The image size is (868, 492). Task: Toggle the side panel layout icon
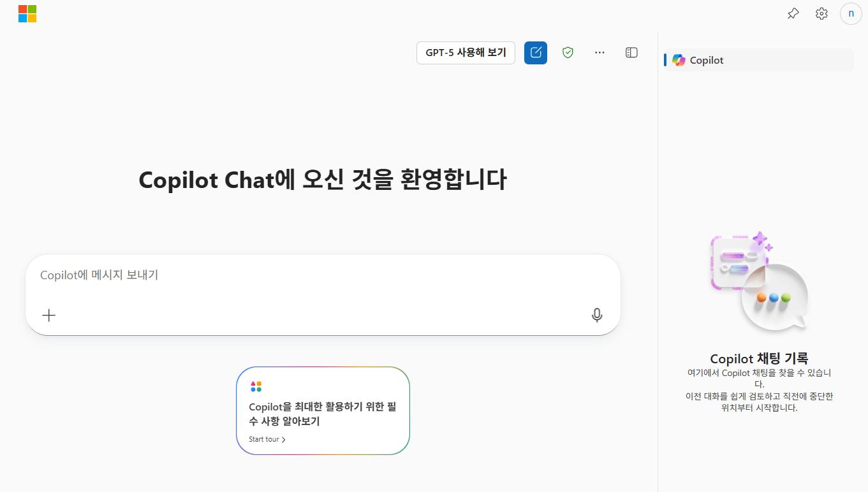(x=631, y=53)
